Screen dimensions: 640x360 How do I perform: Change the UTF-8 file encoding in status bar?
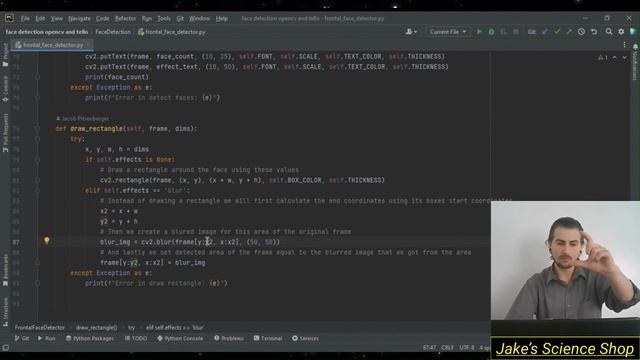tap(467, 348)
